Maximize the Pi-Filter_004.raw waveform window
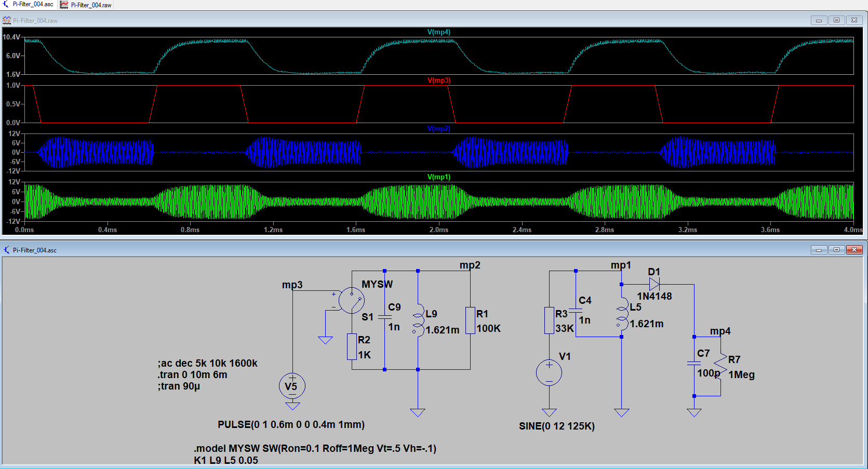 836,20
